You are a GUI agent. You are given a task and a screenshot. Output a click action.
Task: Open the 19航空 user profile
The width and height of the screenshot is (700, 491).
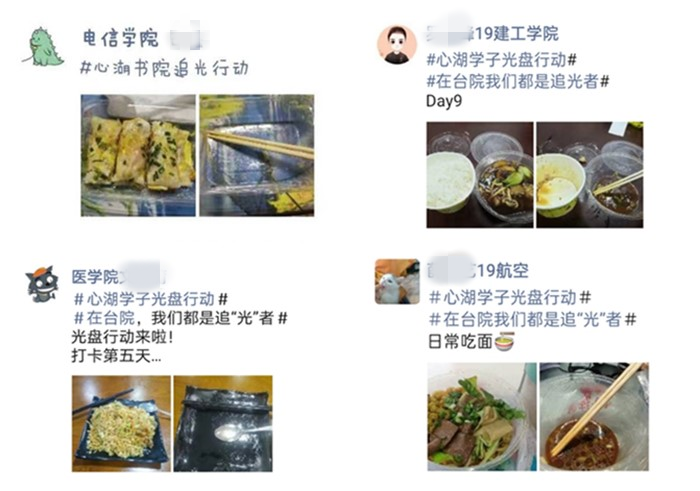478,271
